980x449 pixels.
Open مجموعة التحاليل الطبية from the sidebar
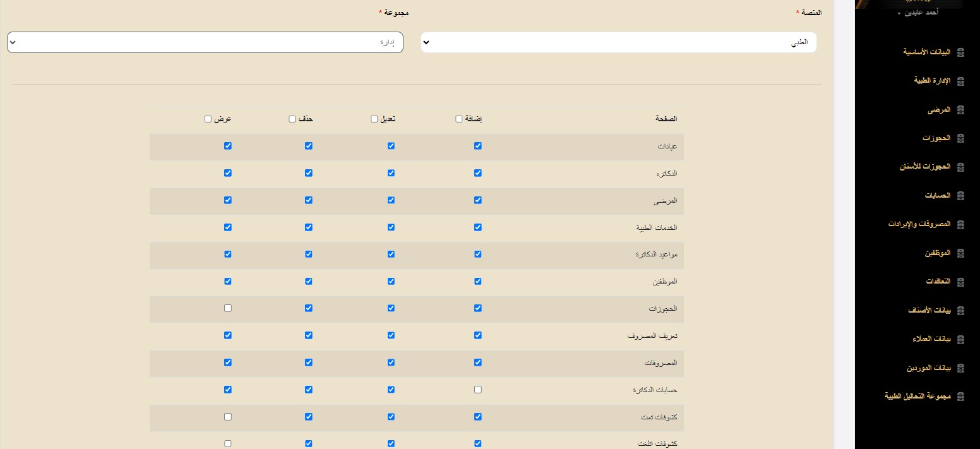tap(917, 396)
